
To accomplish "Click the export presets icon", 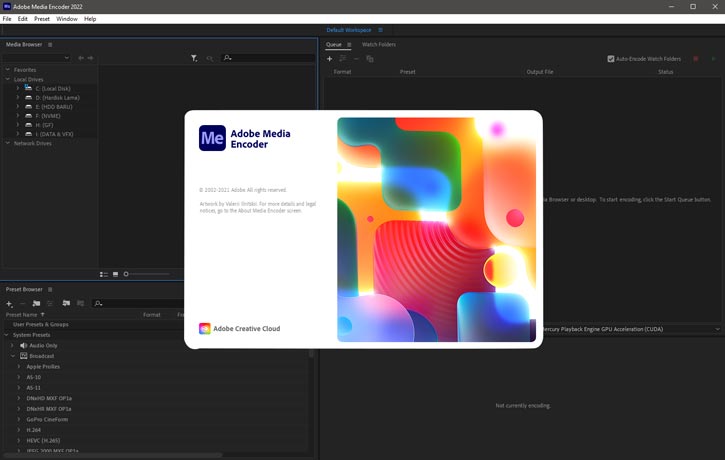I will 80,303.
